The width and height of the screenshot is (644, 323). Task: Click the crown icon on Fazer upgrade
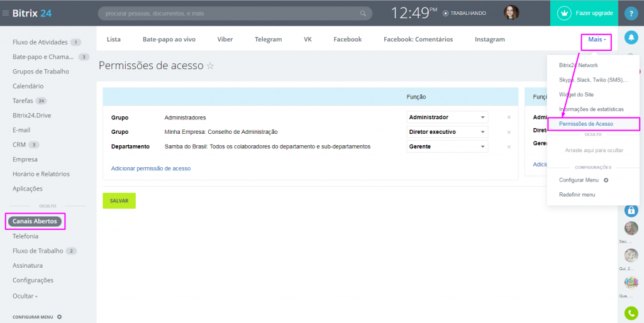(564, 13)
